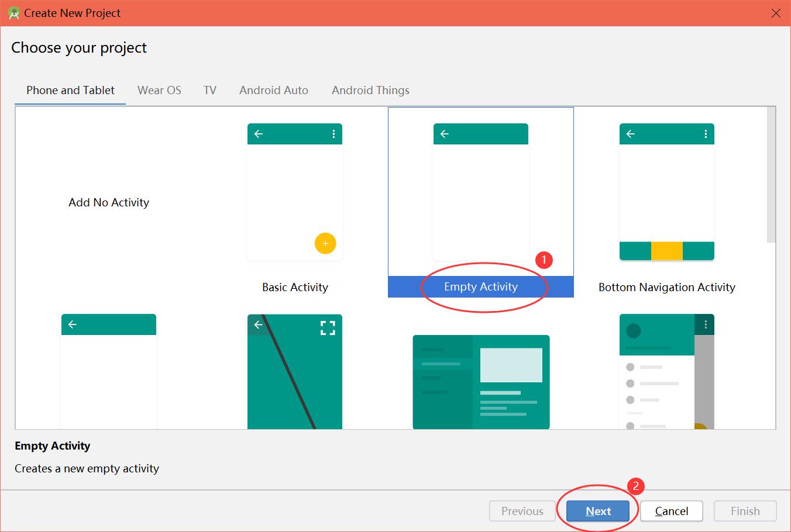Viewport: 791px width, 532px height.
Task: Click the Bottom Navigation Activity label
Action: tap(667, 287)
